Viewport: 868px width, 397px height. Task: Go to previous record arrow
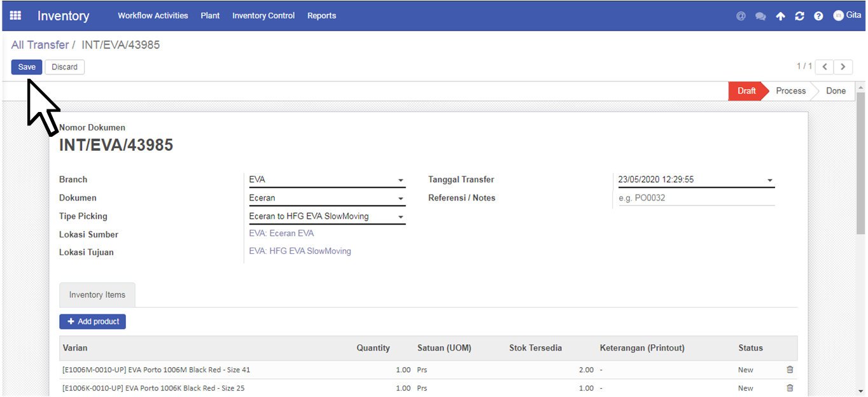pyautogui.click(x=825, y=67)
